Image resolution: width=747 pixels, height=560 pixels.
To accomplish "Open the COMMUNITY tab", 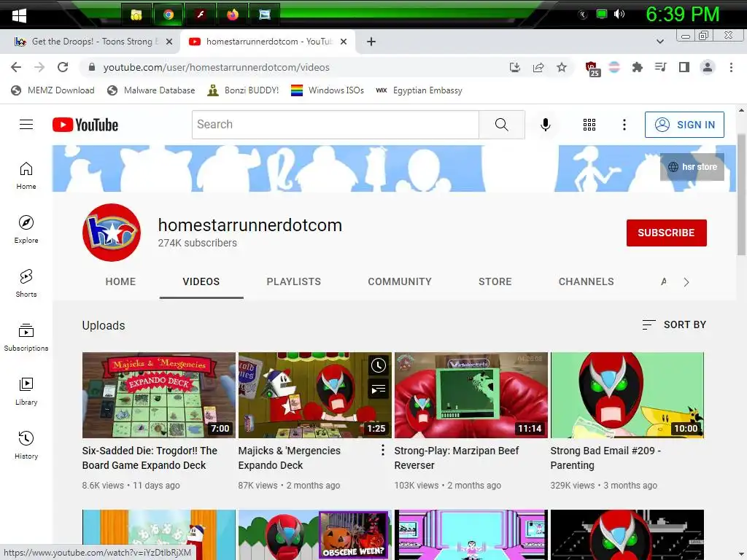I will coord(400,281).
